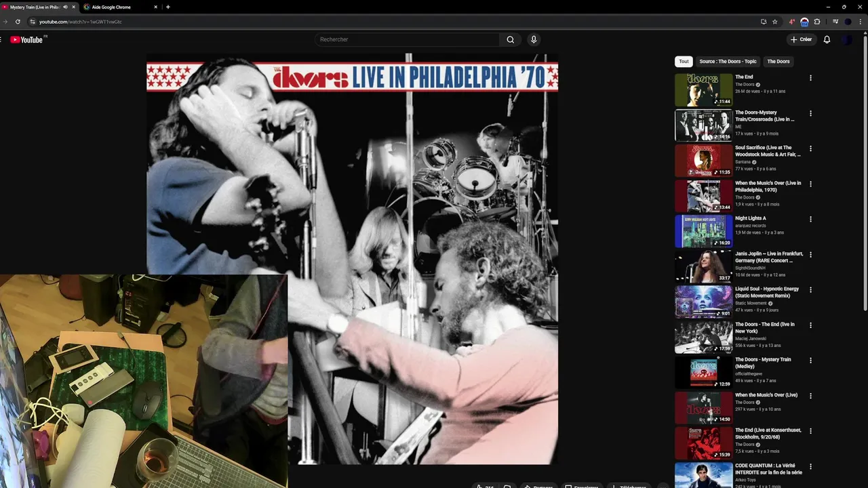Select 'Source : The Doors - Topic' chip

click(x=728, y=62)
